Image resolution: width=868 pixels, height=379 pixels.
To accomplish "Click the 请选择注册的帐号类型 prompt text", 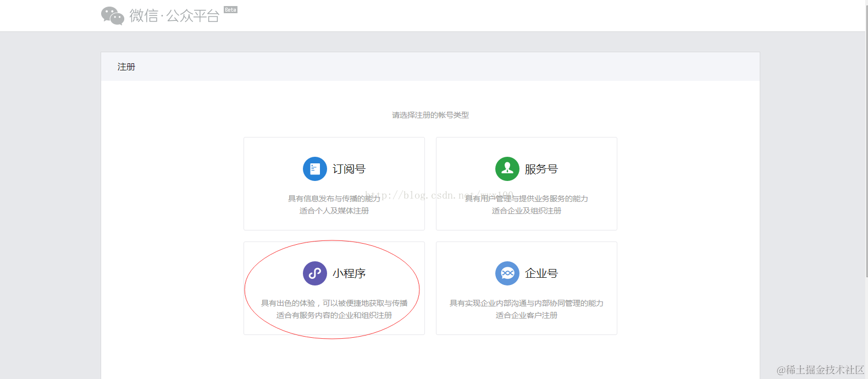I will pyautogui.click(x=430, y=115).
